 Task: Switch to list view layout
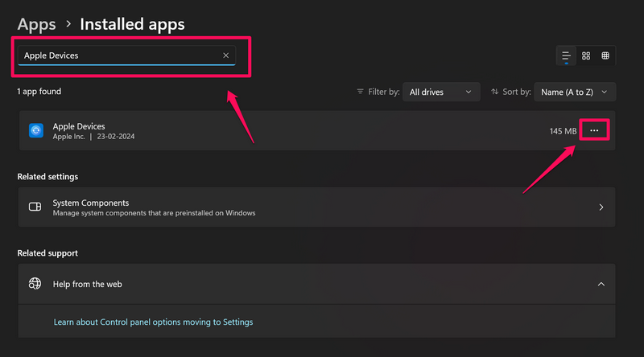(x=567, y=55)
